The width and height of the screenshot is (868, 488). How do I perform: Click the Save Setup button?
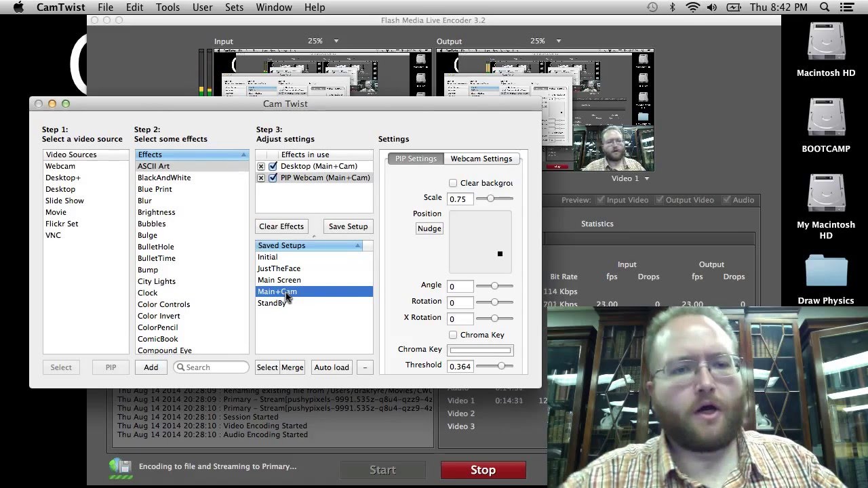pos(348,226)
